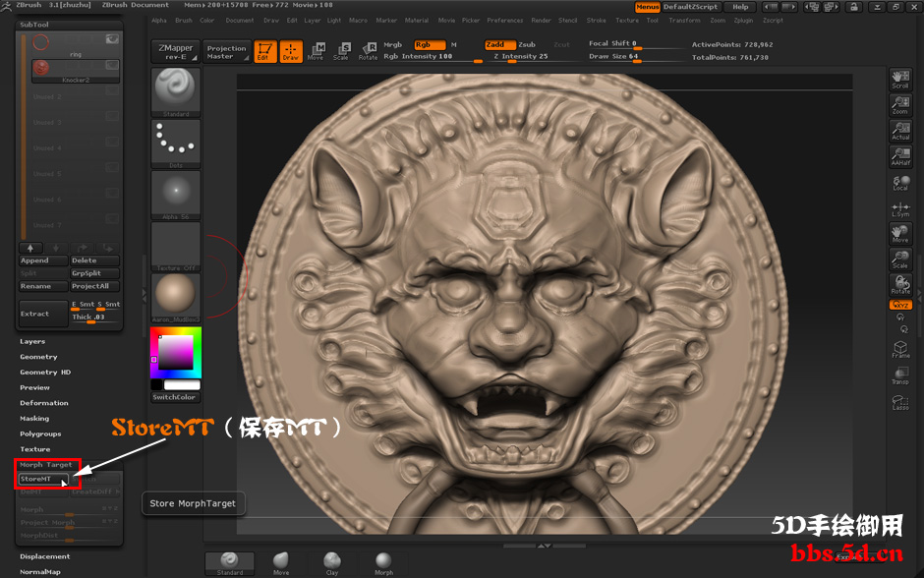
Task: Toggle the Zsub button
Action: tap(527, 45)
